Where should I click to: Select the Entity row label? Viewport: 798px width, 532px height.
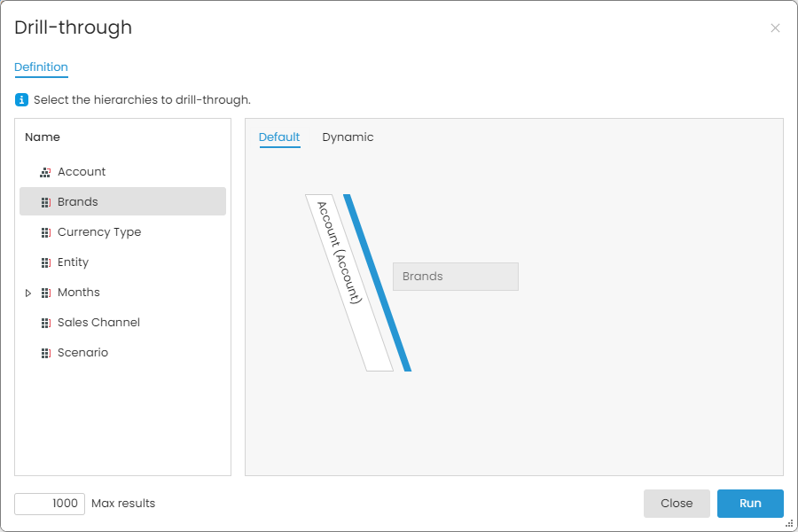tap(73, 262)
